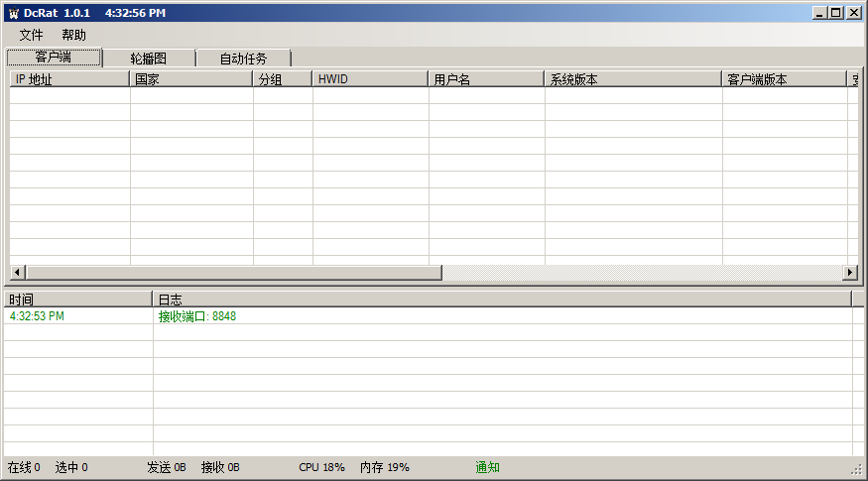Sort clients by IP 地址 column header
The width and height of the screenshot is (868, 481).
69,79
